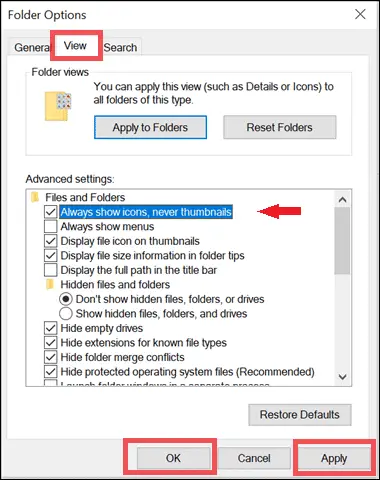Close the Folder Options dialog
This screenshot has width=380, height=480.
(360, 14)
